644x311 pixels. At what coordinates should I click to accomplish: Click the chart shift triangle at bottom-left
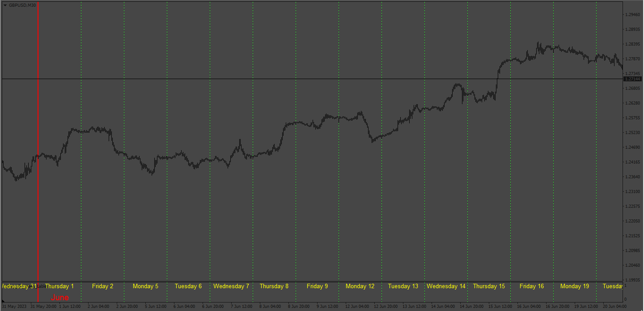point(4,301)
